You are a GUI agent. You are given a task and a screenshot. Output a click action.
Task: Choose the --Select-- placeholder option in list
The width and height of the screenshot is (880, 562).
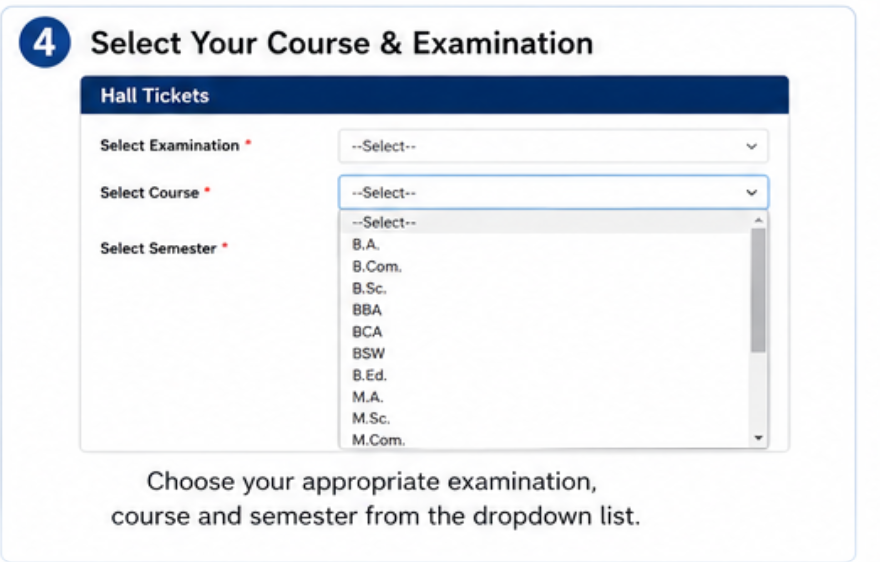pos(546,222)
